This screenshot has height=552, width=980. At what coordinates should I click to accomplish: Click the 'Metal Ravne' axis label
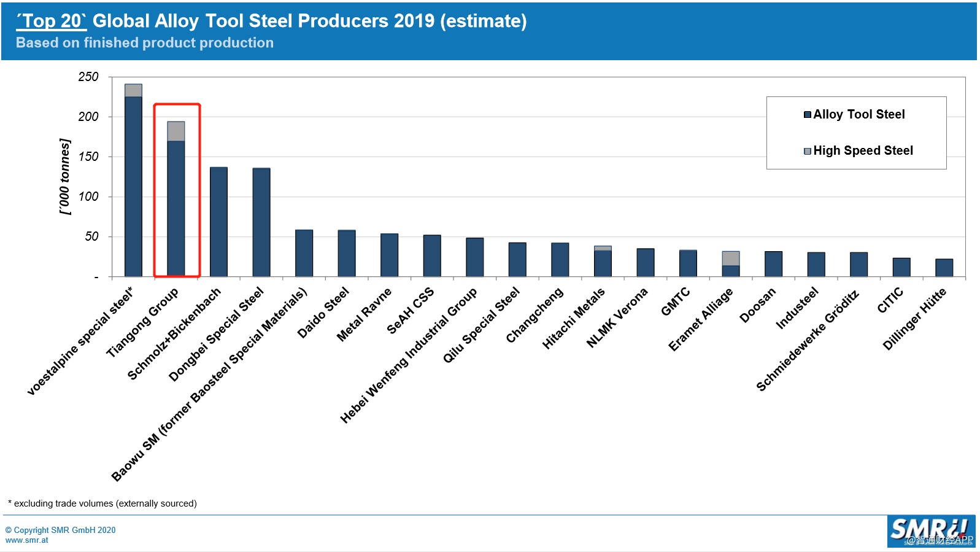[x=364, y=314]
